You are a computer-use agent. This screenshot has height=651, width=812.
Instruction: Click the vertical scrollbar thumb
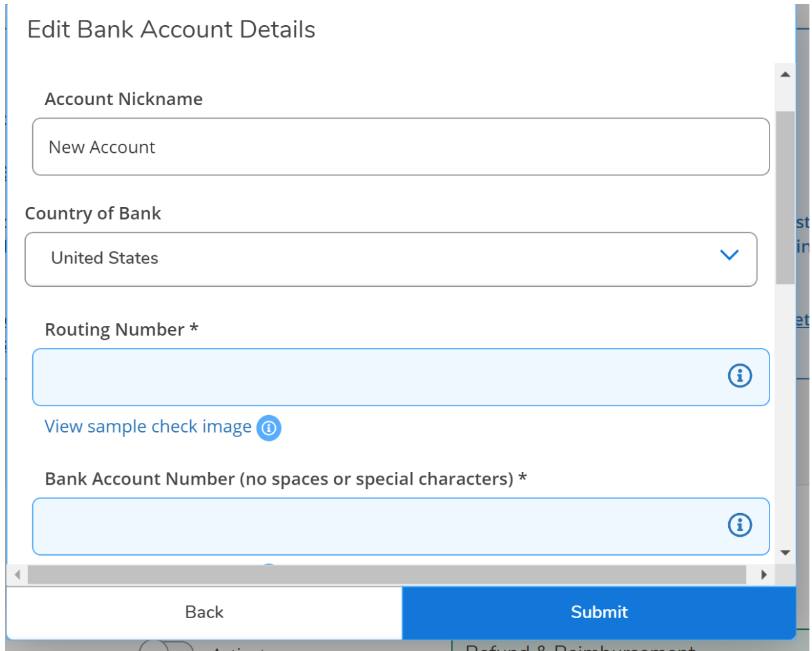tap(785, 197)
